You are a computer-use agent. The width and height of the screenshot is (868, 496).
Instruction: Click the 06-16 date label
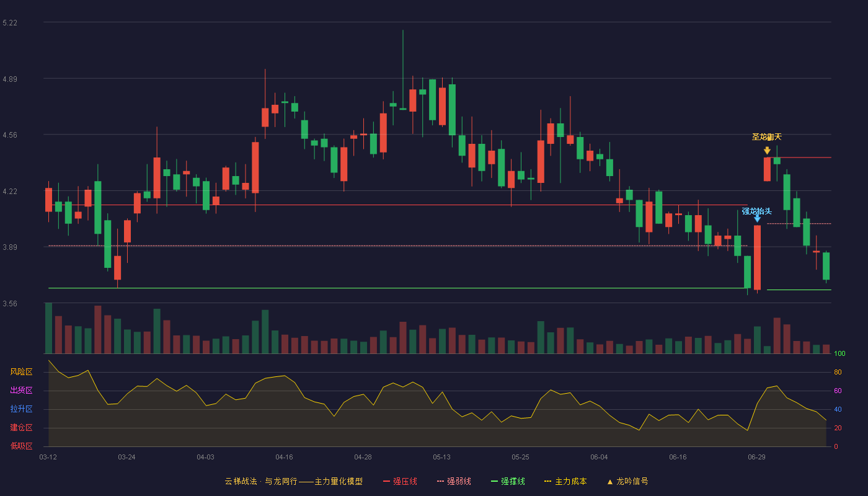[678, 457]
